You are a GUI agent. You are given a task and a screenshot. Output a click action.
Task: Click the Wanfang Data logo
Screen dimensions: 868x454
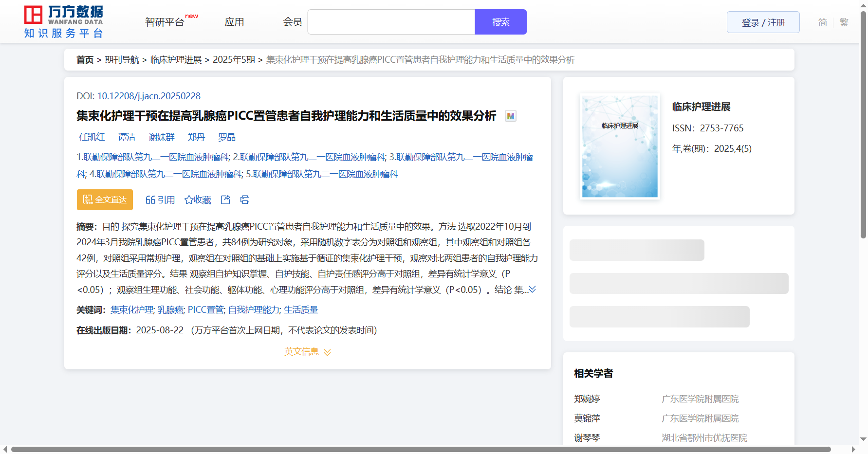point(64,22)
